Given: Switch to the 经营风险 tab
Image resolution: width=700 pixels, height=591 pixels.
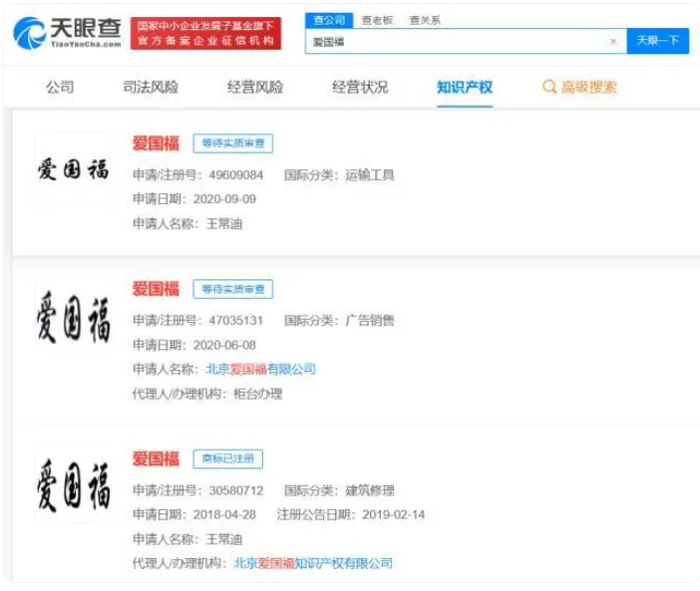Looking at the screenshot, I should (255, 87).
